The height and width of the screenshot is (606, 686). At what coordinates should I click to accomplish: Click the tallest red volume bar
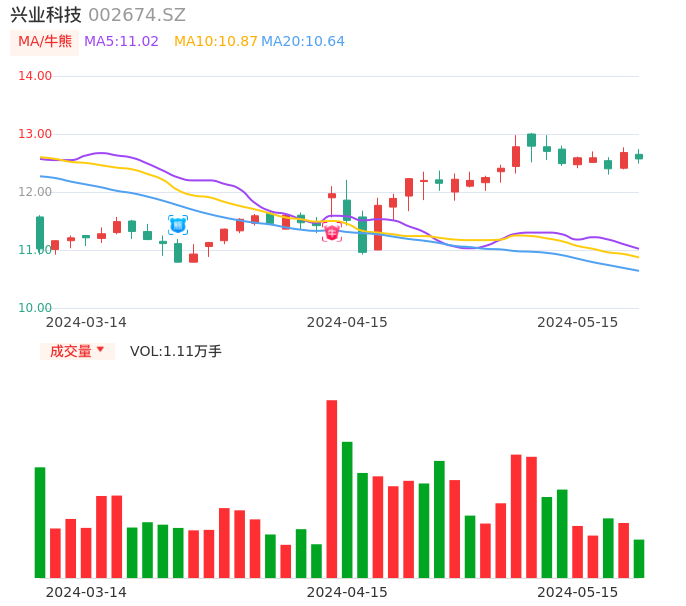pos(332,489)
